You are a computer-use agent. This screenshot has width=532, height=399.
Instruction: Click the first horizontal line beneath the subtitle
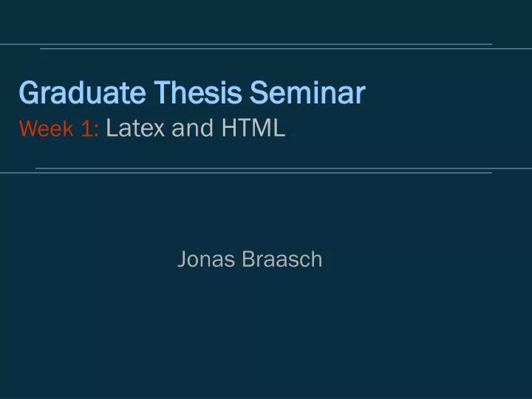(x=284, y=168)
